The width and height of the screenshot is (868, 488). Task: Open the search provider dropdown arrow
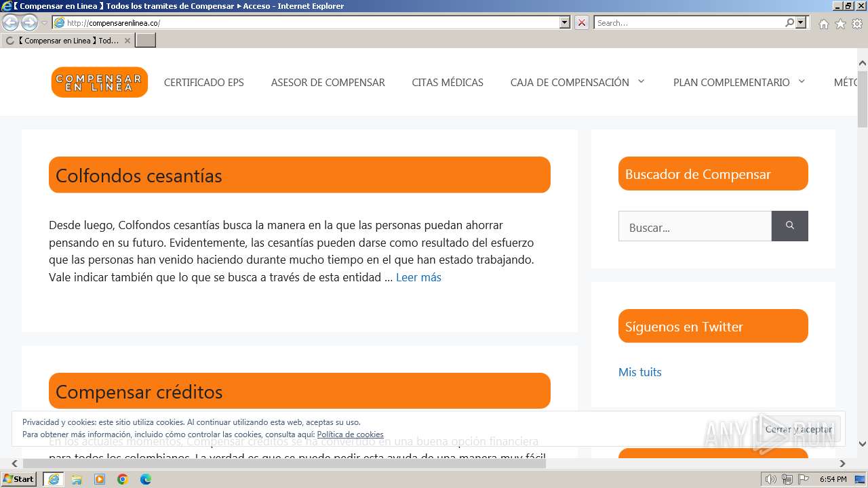[802, 23]
